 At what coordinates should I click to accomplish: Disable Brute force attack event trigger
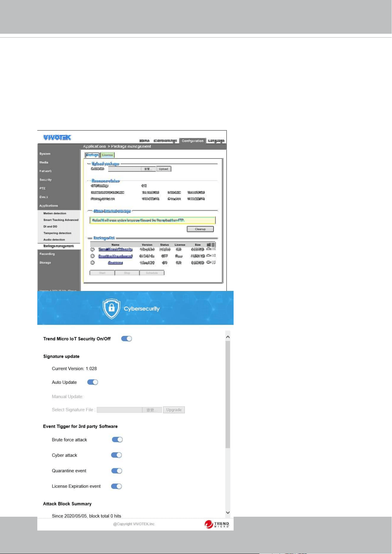click(x=117, y=439)
